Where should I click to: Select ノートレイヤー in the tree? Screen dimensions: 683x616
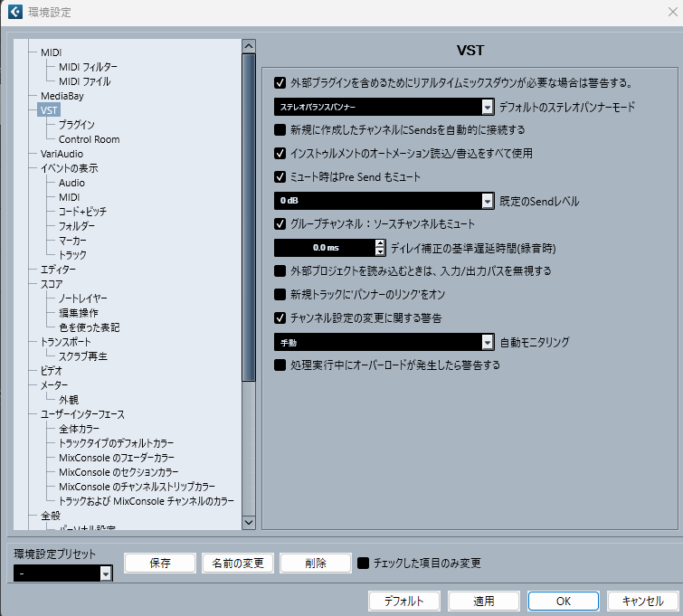pyautogui.click(x=82, y=299)
